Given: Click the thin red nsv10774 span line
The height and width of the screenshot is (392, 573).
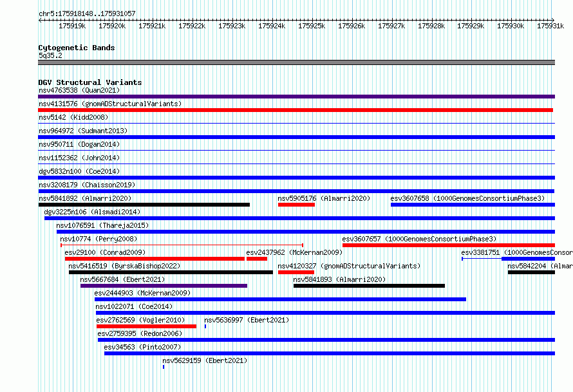Looking at the screenshot, I should tap(182, 245).
